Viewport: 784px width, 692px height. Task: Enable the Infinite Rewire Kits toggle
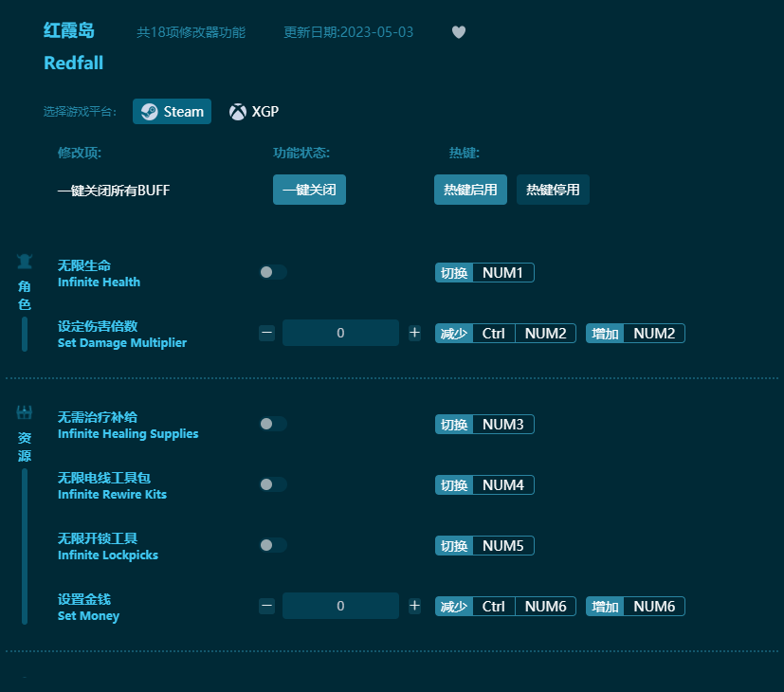point(272,484)
